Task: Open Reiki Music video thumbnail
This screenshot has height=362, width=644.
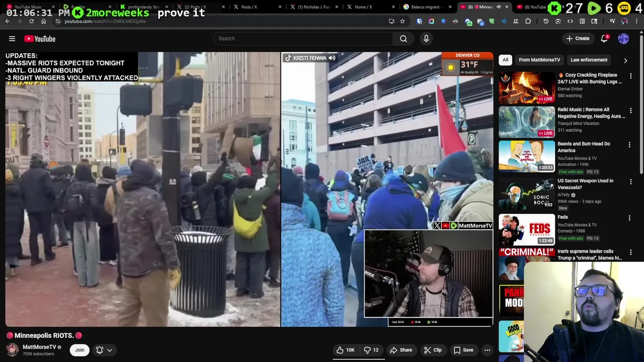Action: pyautogui.click(x=527, y=122)
